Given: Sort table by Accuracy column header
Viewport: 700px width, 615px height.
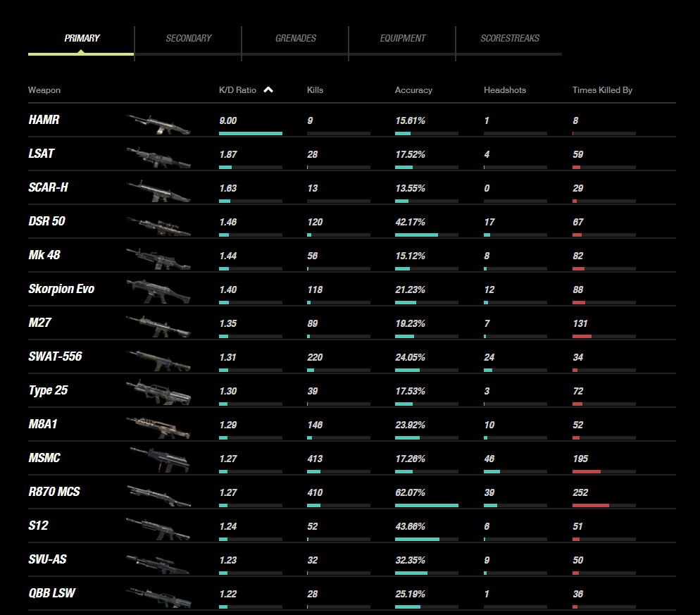Looking at the screenshot, I should [413, 90].
